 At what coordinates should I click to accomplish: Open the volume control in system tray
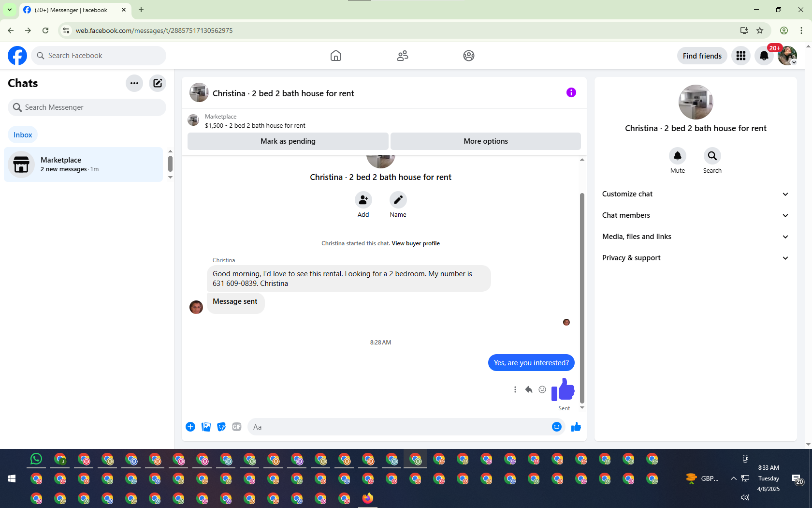[x=745, y=497]
